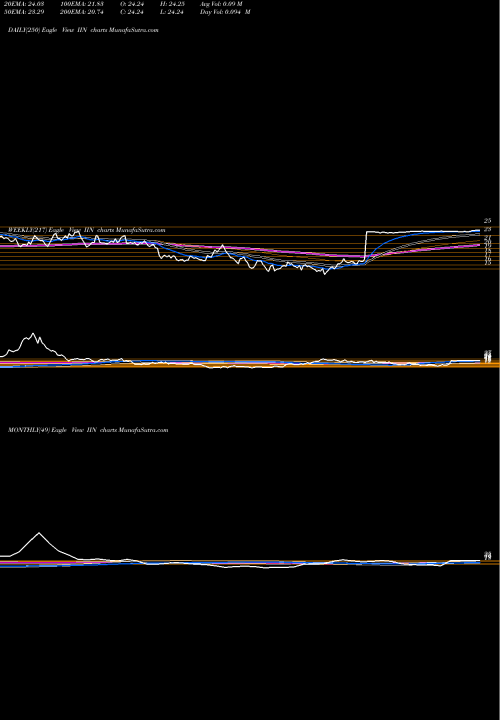Click the Day Vol reading
The width and height of the screenshot is (500, 720).
tap(225, 12)
